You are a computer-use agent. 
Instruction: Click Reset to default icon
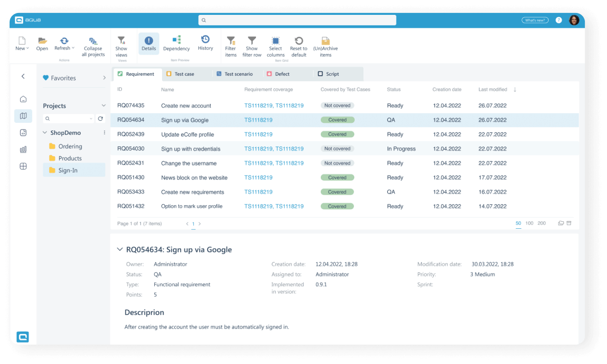[x=299, y=41]
